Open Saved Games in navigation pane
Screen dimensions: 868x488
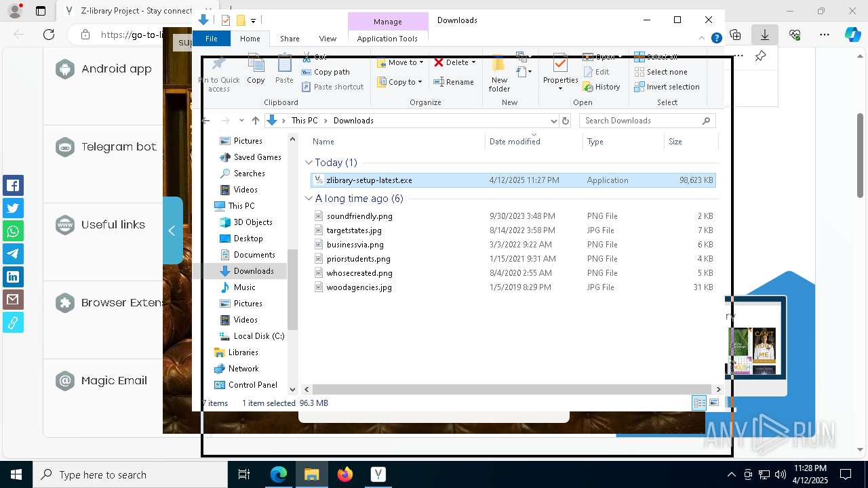pos(250,157)
